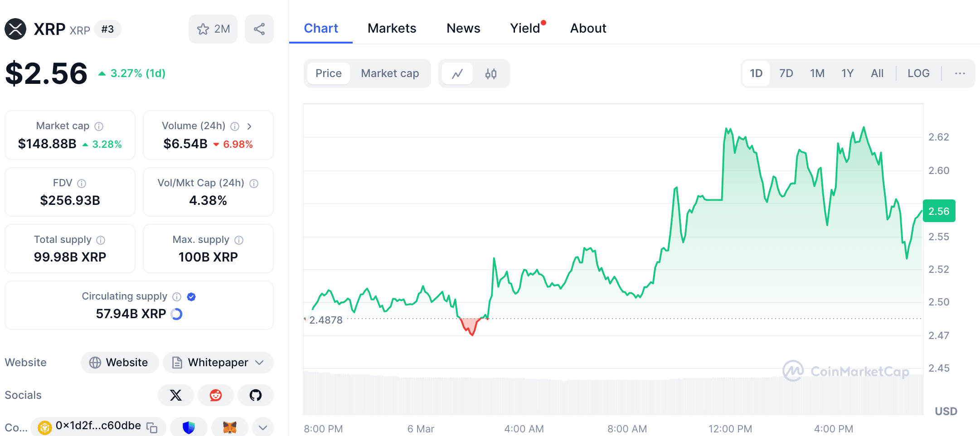Open XRP's GitHub social link
Image resolution: width=980 pixels, height=436 pixels.
[256, 395]
